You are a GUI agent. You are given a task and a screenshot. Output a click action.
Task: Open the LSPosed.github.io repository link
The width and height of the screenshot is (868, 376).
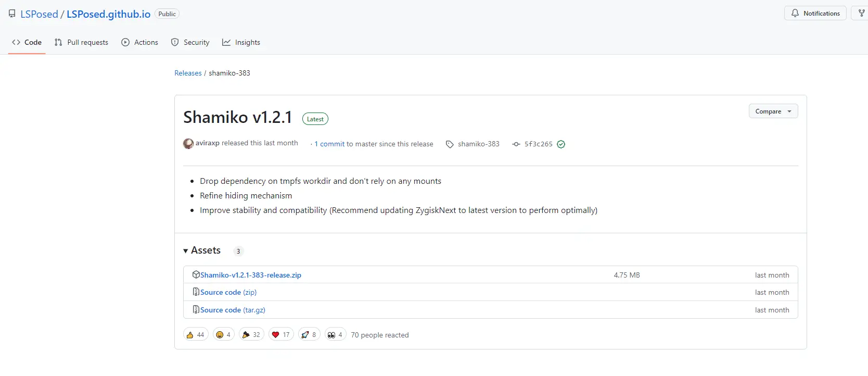tap(108, 14)
